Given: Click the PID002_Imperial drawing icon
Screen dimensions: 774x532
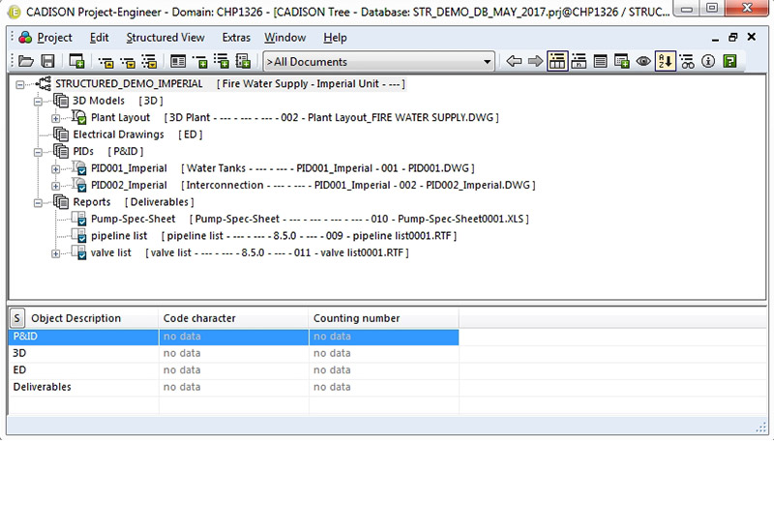Looking at the screenshot, I should (x=79, y=185).
